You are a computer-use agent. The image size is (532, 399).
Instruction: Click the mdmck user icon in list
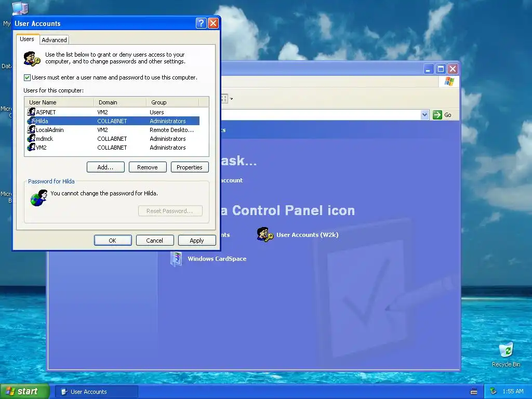click(31, 138)
